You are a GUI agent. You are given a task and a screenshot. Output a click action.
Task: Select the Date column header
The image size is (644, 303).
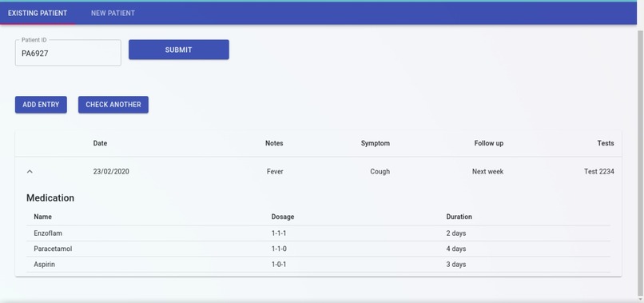coord(100,143)
